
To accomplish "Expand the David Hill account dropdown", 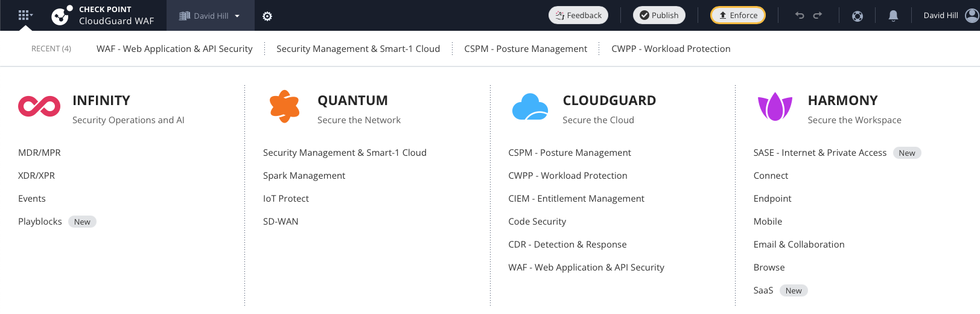I will click(x=210, y=16).
